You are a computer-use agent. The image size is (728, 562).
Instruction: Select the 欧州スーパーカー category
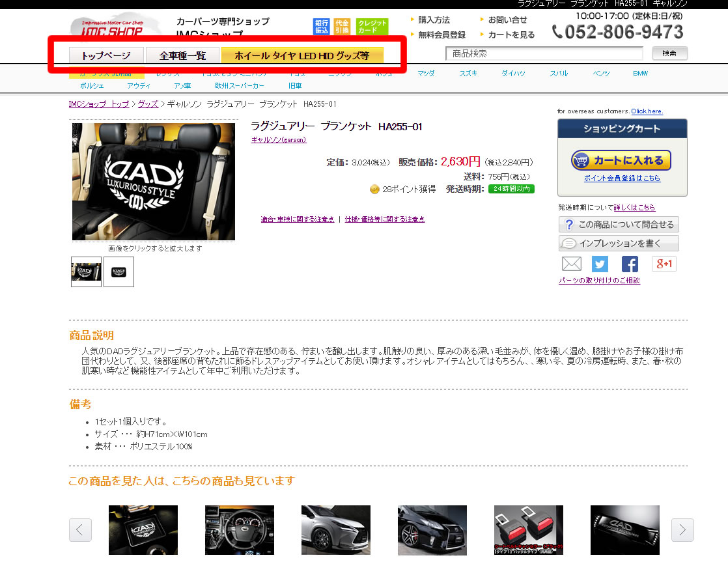[x=239, y=86]
